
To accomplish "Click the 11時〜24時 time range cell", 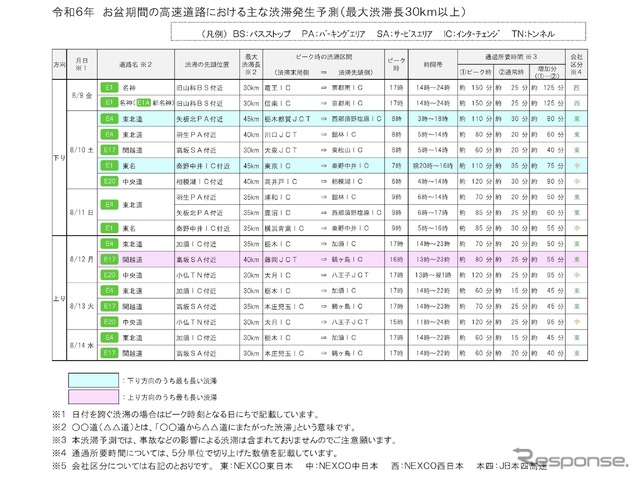I will 433,322.
